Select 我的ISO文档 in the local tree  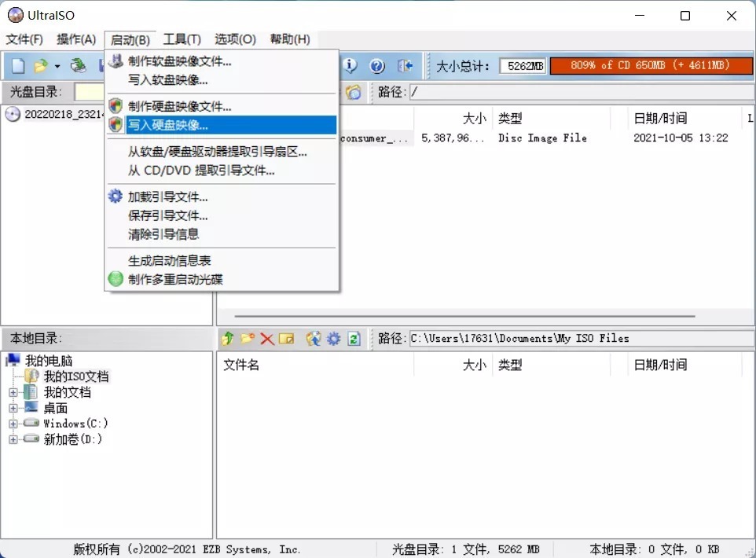click(x=76, y=376)
